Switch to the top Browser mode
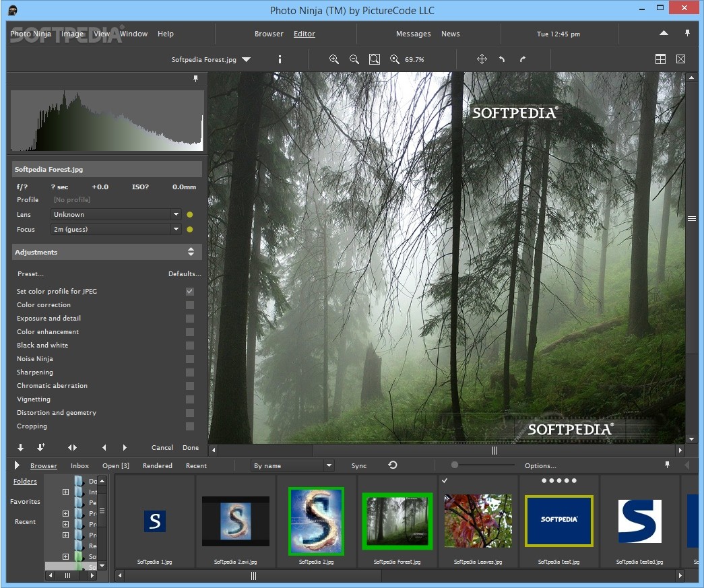 pyautogui.click(x=269, y=34)
